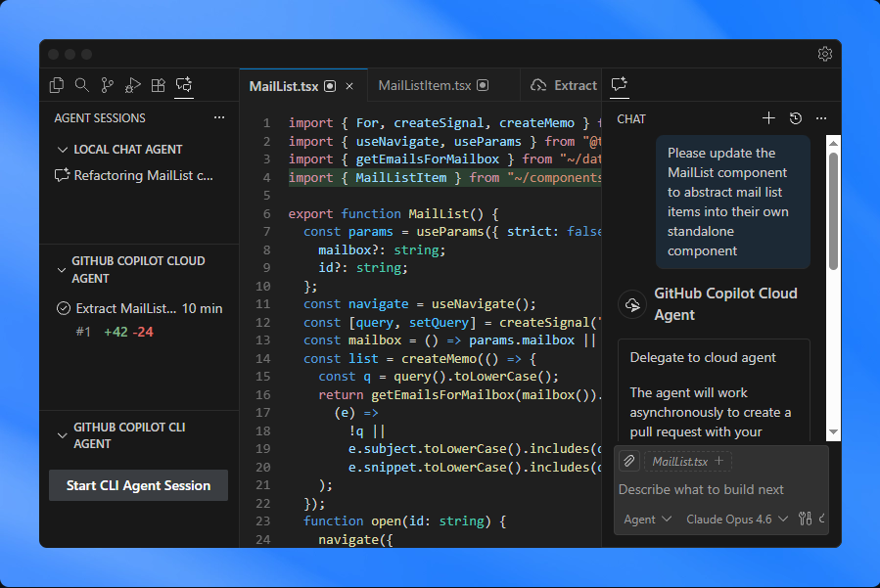Click the highlighted import MailListItem line
Screen dimensions: 880x588
pos(444,177)
